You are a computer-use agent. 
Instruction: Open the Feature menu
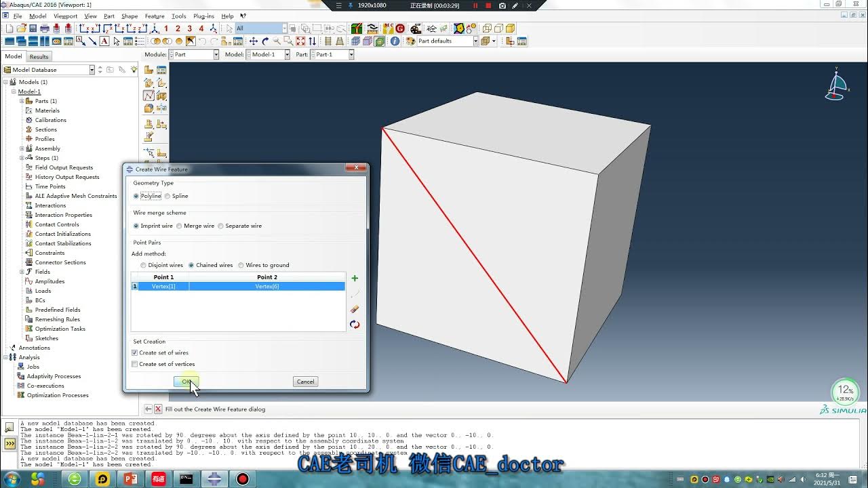click(155, 16)
